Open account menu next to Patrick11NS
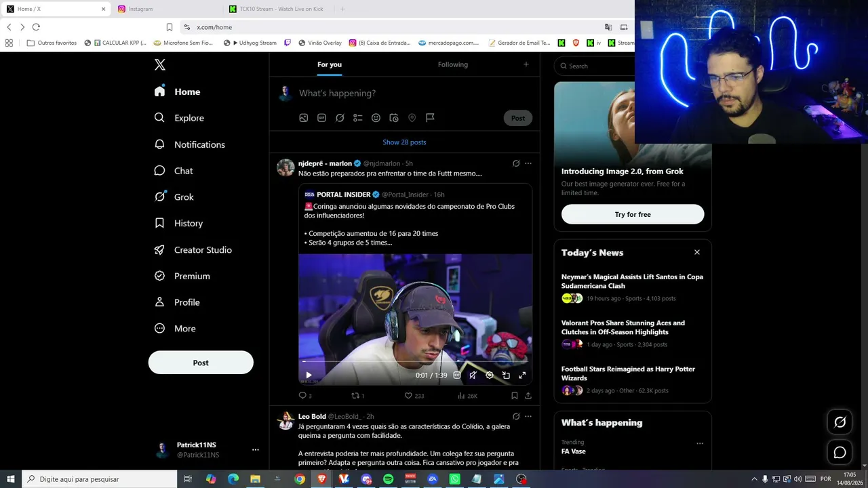Viewport: 868px width, 488px height. tap(256, 450)
